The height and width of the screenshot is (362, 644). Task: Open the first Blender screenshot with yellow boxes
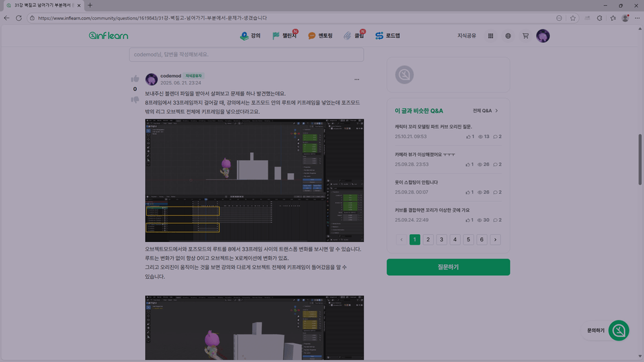click(x=254, y=180)
